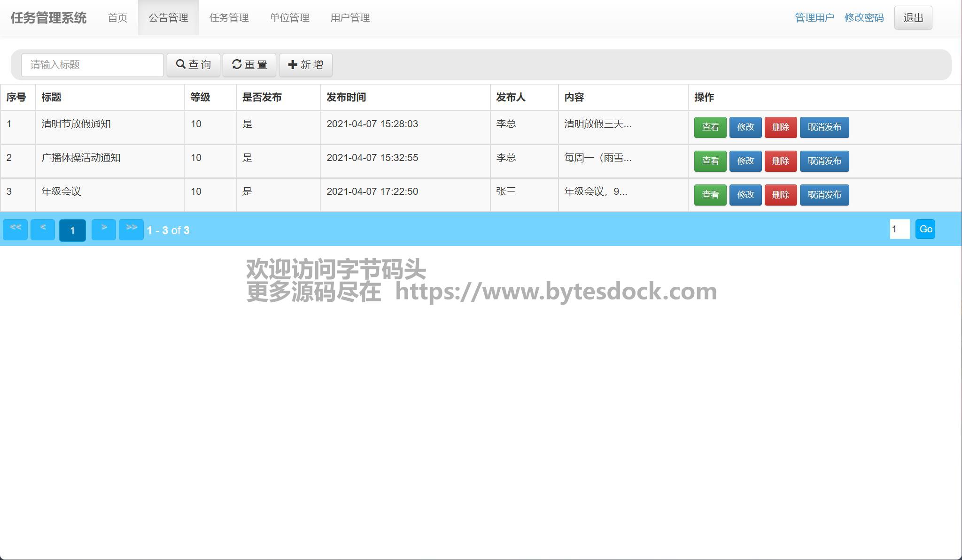Click the magnifier 查询 search button
This screenshot has height=560, width=962.
[193, 65]
